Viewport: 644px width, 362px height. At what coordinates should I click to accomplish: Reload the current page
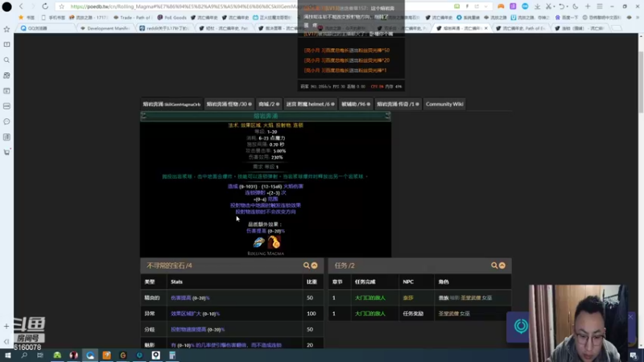pyautogui.click(x=45, y=6)
